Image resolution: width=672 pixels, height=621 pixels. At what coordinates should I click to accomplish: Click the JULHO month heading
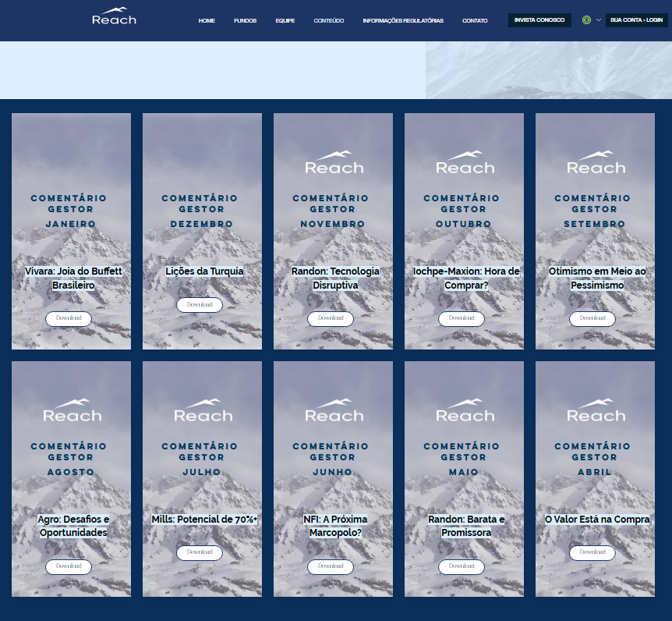(x=201, y=472)
